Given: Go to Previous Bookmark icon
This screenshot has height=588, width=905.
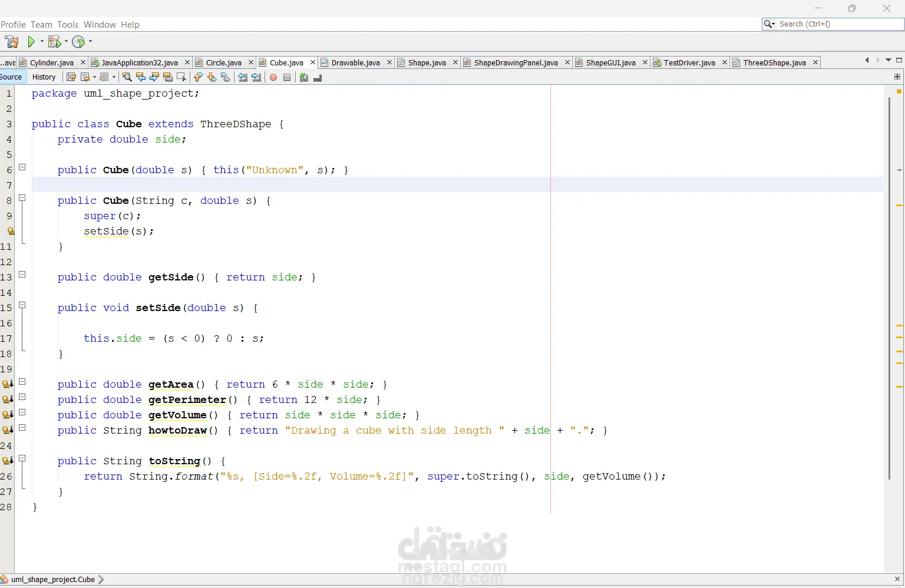Looking at the screenshot, I should click(x=198, y=77).
